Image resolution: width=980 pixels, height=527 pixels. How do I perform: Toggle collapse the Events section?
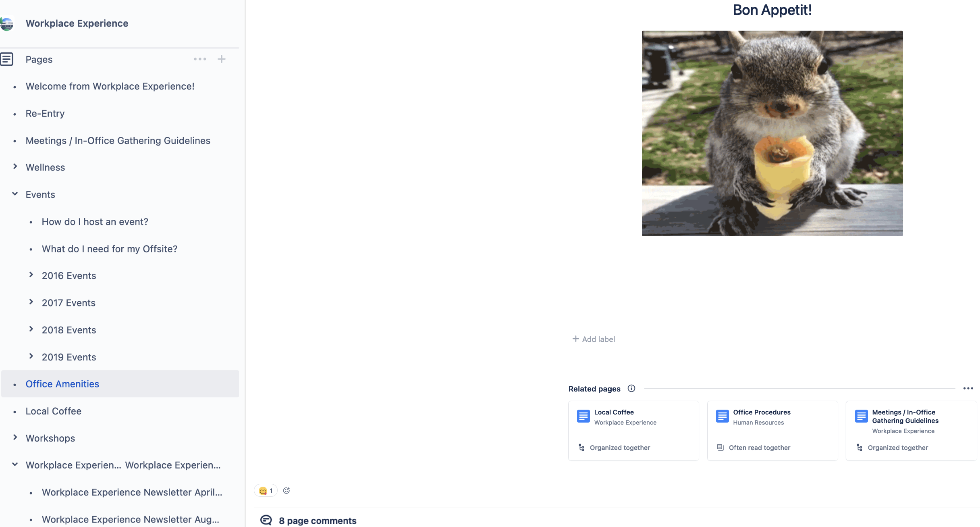(x=14, y=194)
